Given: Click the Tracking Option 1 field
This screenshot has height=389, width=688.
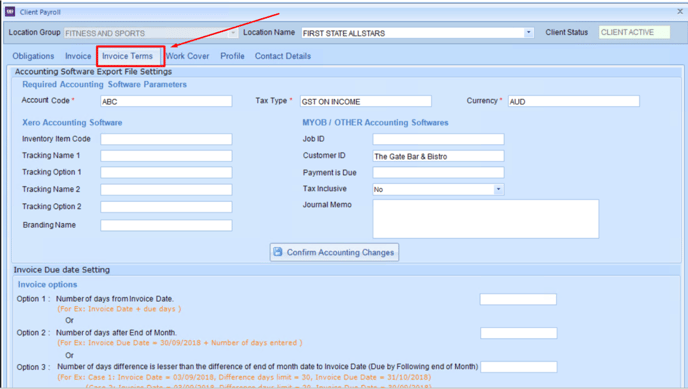Looking at the screenshot, I should [x=166, y=172].
